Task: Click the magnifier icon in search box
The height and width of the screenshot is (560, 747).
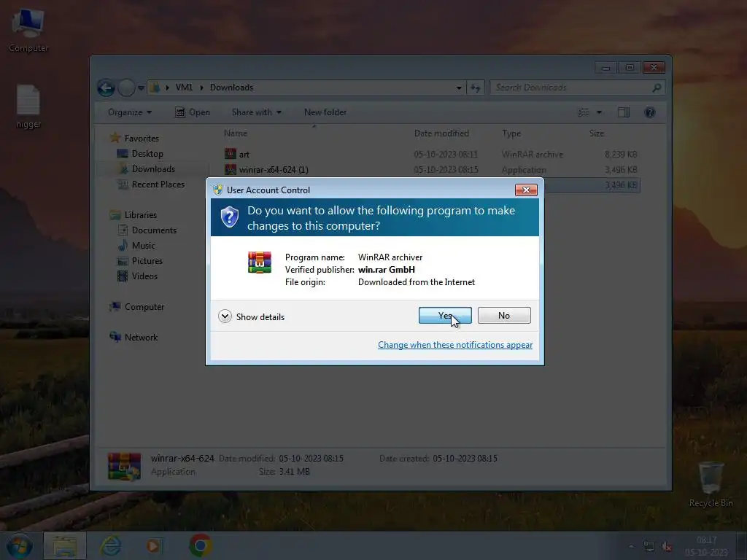Action: coord(657,87)
